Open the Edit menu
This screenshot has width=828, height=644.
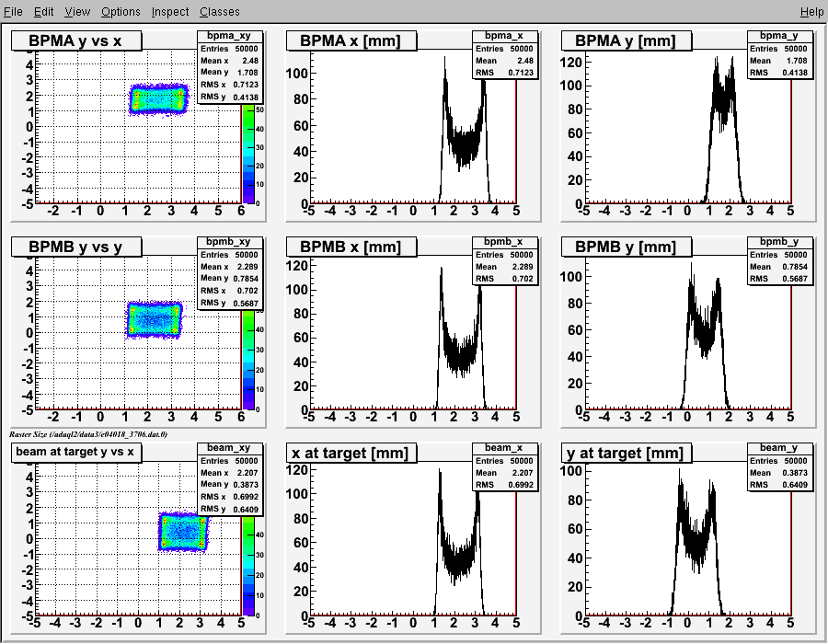(x=44, y=12)
